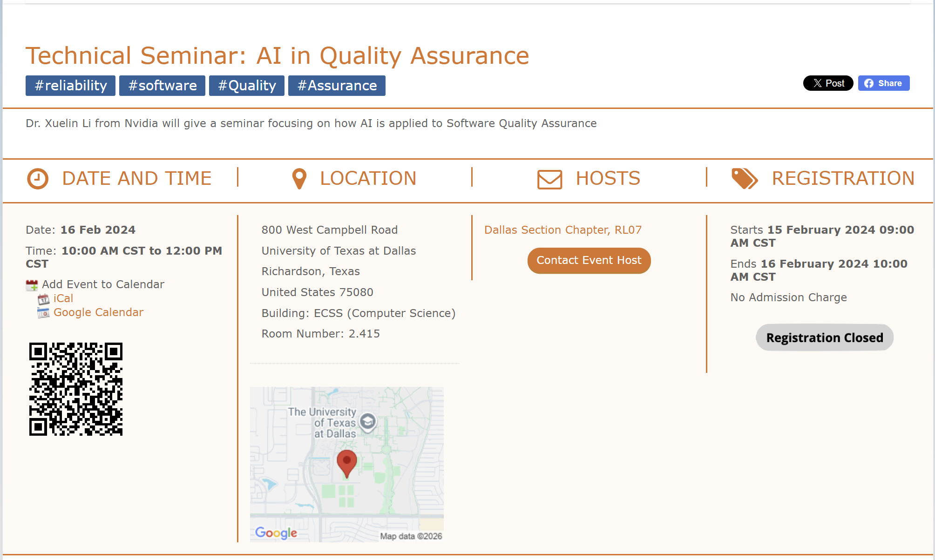
Task: Download the iCal event link
Action: coord(63,298)
